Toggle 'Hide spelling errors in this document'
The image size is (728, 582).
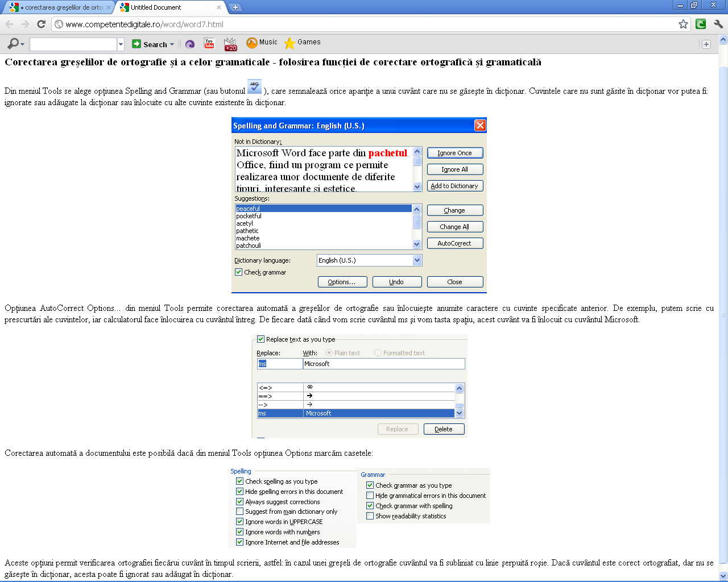pyautogui.click(x=240, y=491)
